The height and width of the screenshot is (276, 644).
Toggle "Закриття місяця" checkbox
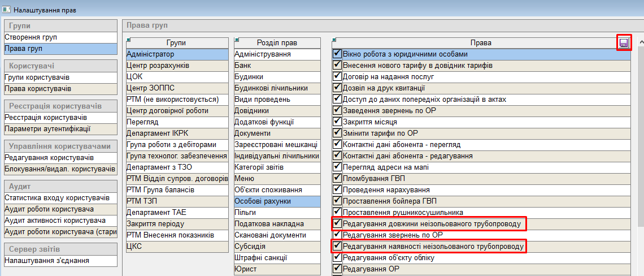click(337, 122)
